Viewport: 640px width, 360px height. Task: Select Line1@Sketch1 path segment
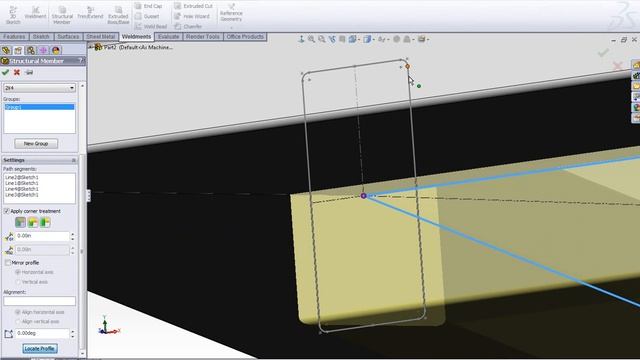pos(22,183)
